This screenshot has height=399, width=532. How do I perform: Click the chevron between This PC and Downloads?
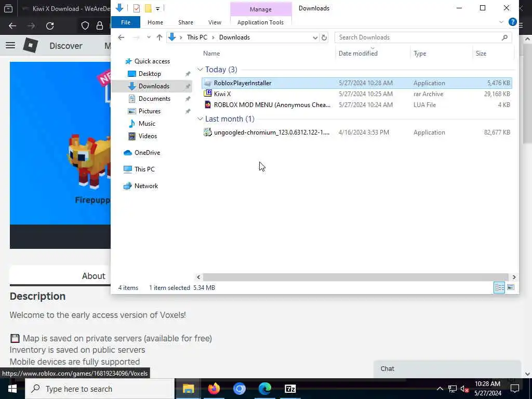(213, 37)
